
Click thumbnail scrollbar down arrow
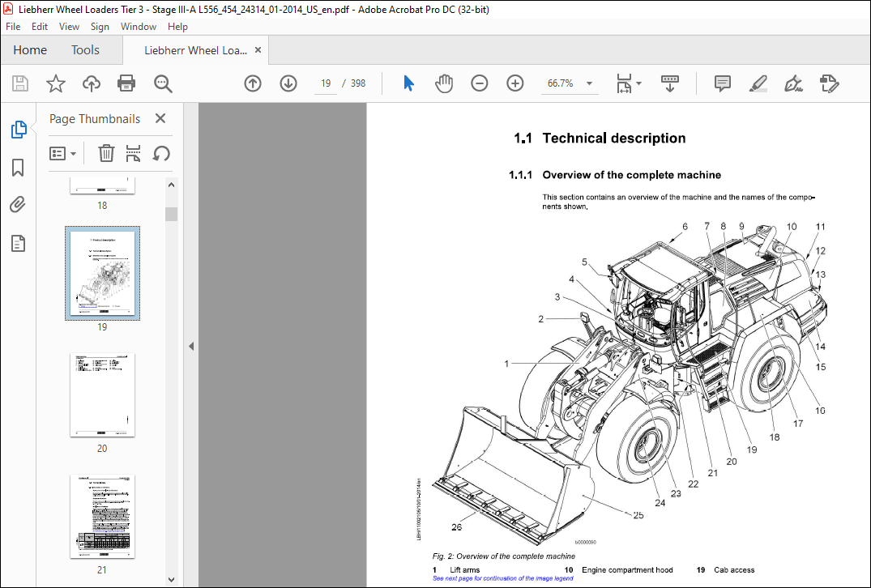click(172, 580)
